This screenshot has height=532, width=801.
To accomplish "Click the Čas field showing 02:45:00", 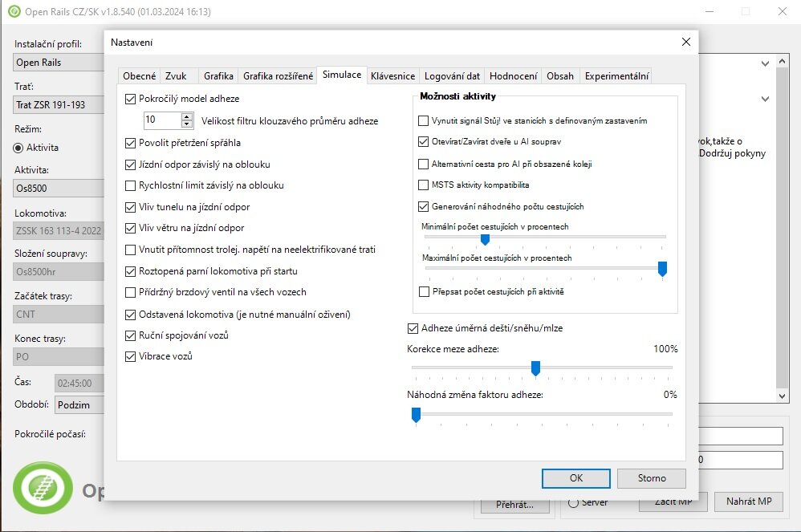I will pyautogui.click(x=79, y=383).
